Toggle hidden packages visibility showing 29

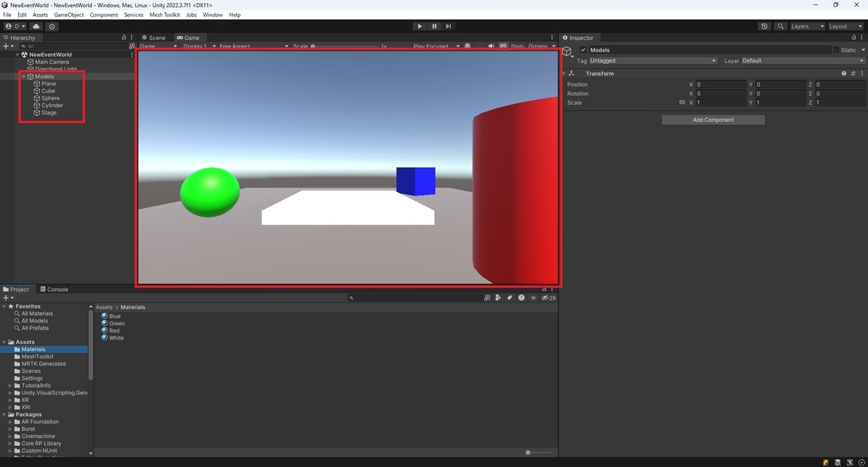click(x=548, y=298)
